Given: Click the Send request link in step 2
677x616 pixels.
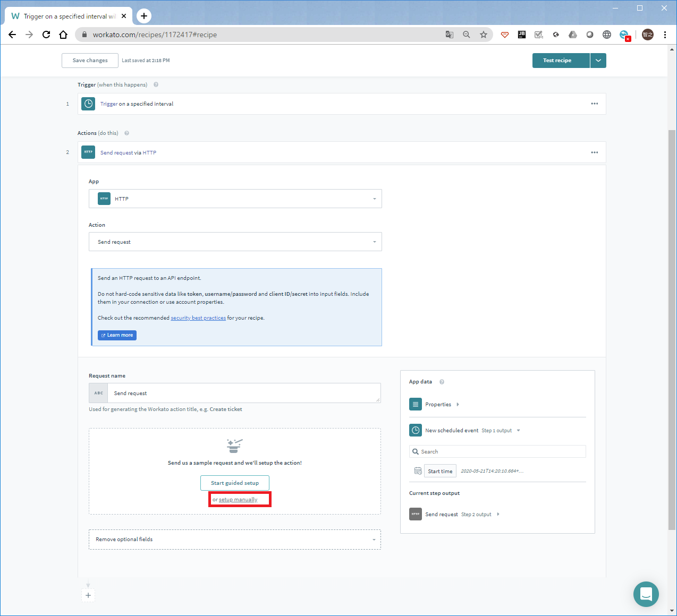Looking at the screenshot, I should click(117, 153).
